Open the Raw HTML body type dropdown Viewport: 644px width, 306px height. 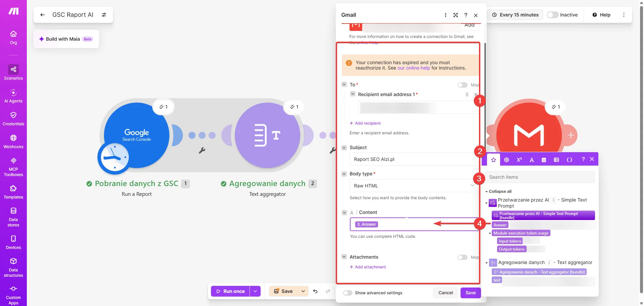click(414, 186)
